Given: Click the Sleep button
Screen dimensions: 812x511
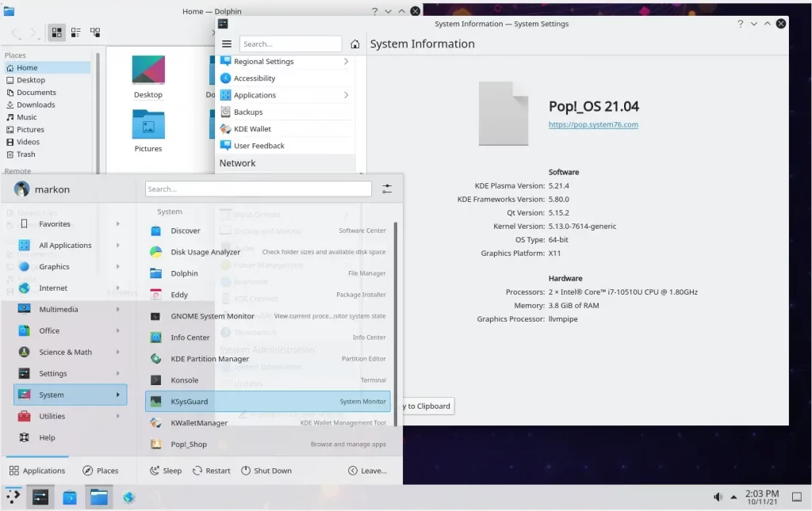Looking at the screenshot, I should 166,471.
